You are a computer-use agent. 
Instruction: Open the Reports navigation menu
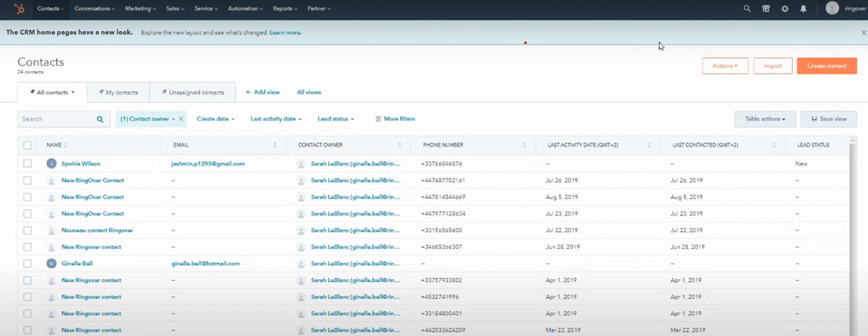pos(286,9)
